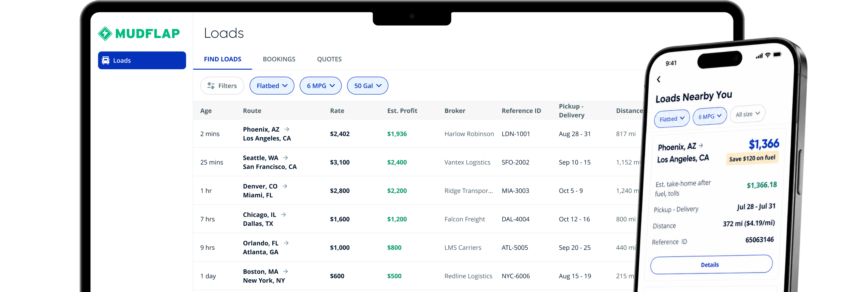Switch to the BOOKINGS tab

[279, 59]
